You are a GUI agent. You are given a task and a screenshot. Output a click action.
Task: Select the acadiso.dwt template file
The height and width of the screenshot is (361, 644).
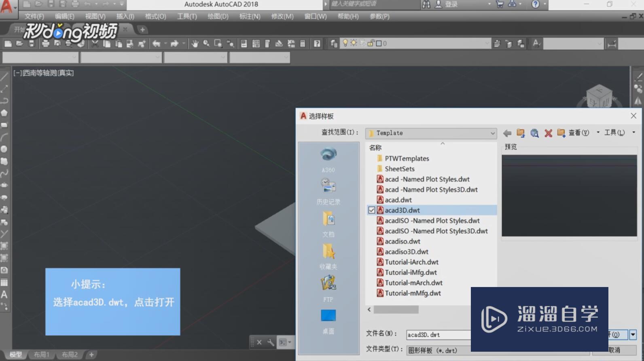402,241
